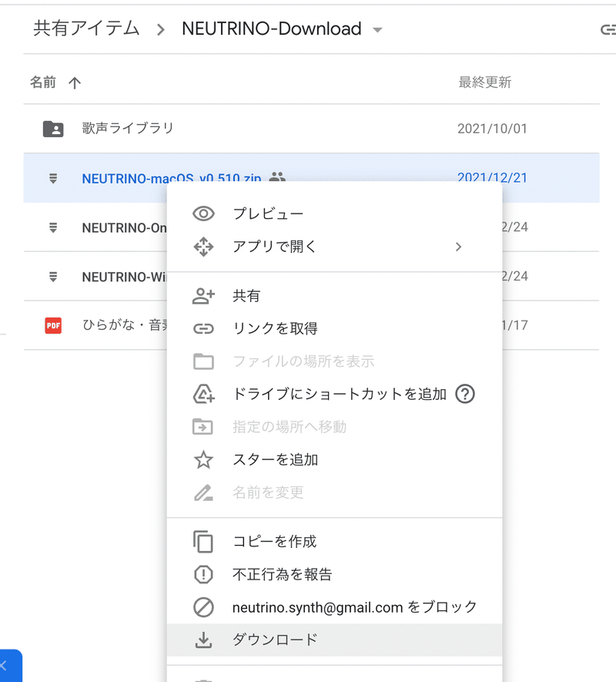Click date 2021/10/01
Viewport: 616px width, 682px height.
[x=492, y=129]
